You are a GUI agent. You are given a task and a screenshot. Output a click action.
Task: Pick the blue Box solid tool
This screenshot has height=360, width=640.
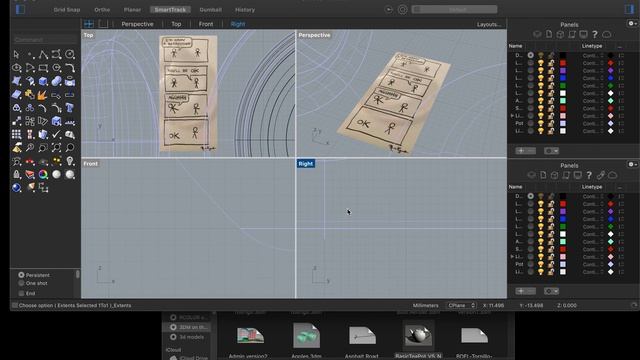click(x=43, y=81)
